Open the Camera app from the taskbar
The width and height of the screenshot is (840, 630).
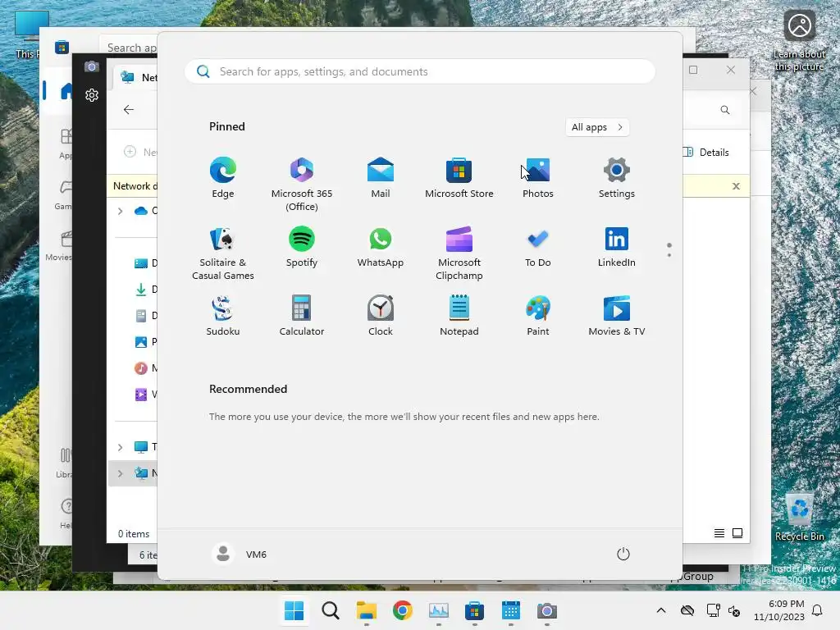point(546,610)
